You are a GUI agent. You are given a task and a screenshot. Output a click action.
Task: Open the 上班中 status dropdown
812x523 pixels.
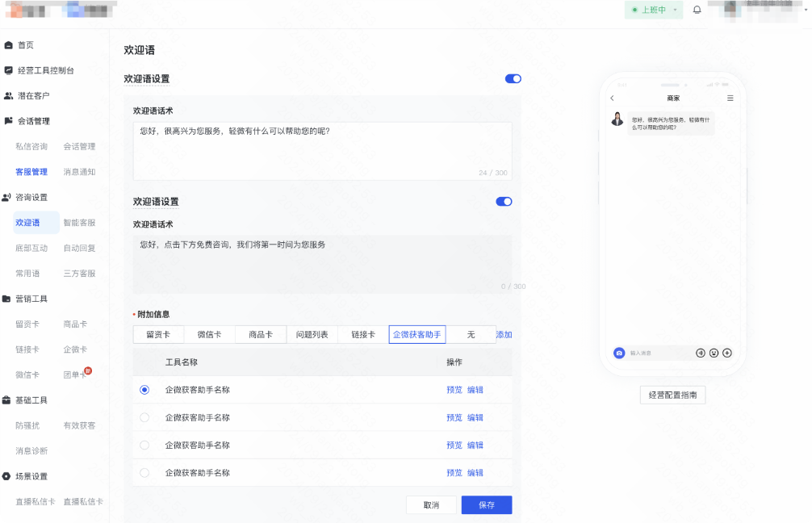pos(654,10)
